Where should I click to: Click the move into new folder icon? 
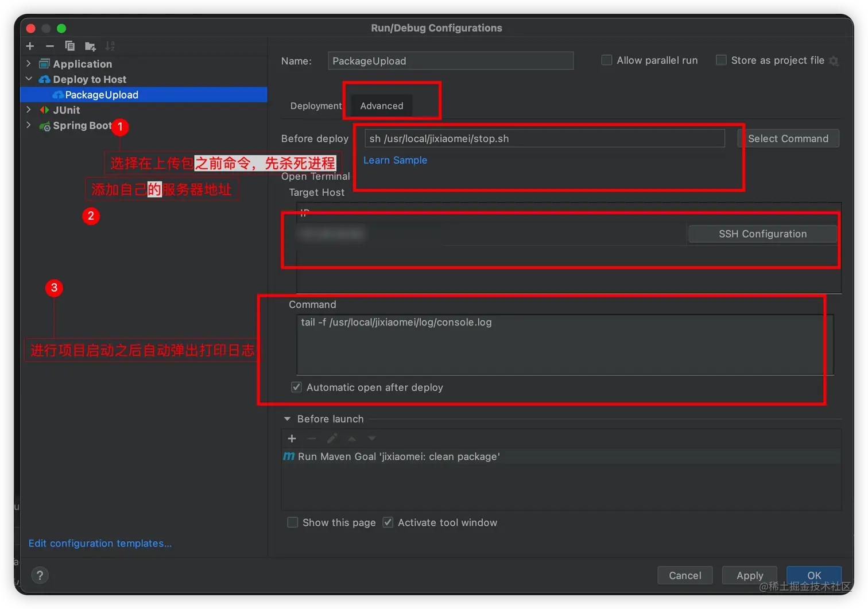click(x=90, y=46)
